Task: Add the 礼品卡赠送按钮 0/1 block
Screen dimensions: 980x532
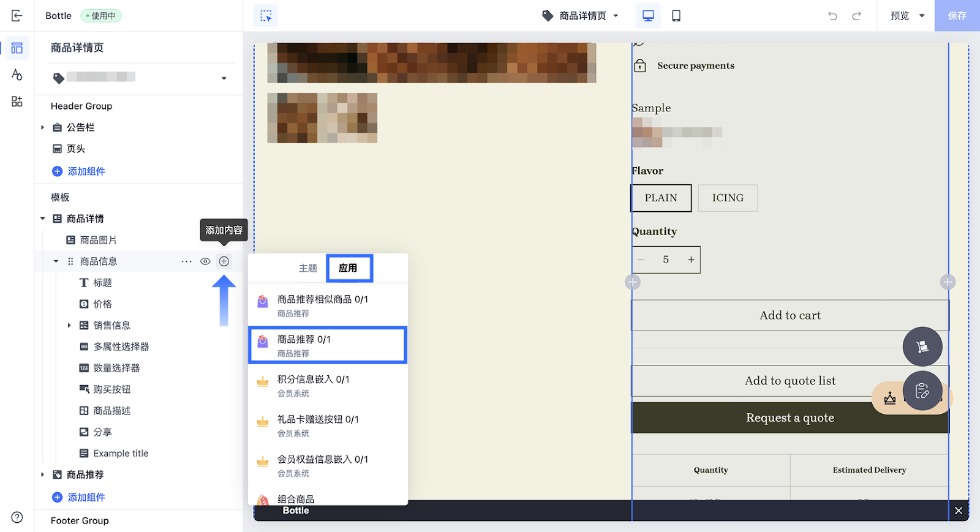Action: pos(328,425)
